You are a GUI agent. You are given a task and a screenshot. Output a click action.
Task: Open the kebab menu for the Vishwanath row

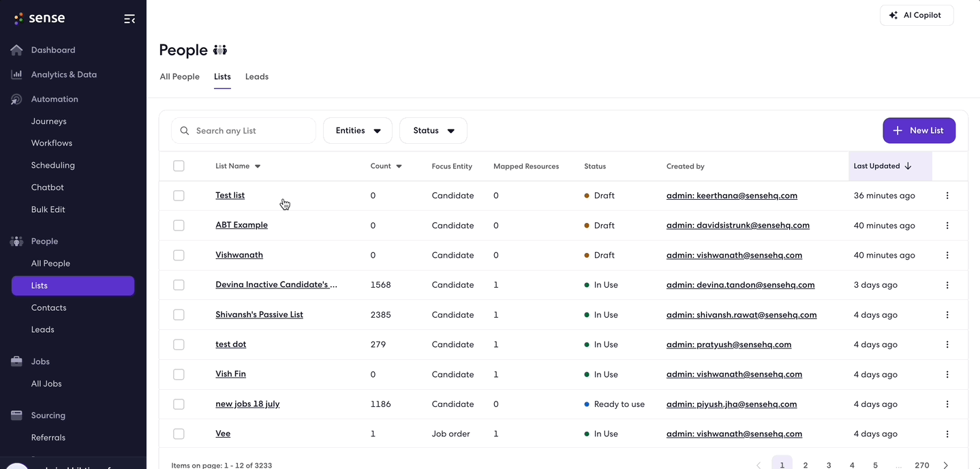pos(947,255)
